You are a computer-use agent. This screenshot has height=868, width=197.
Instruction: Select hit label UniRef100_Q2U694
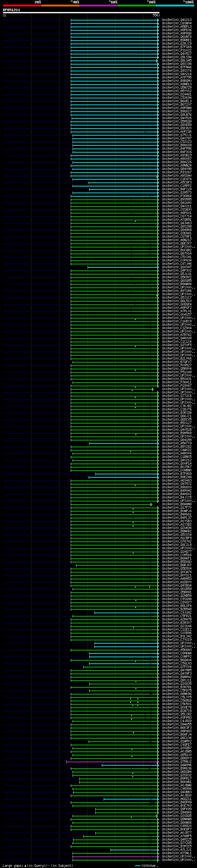point(177,528)
